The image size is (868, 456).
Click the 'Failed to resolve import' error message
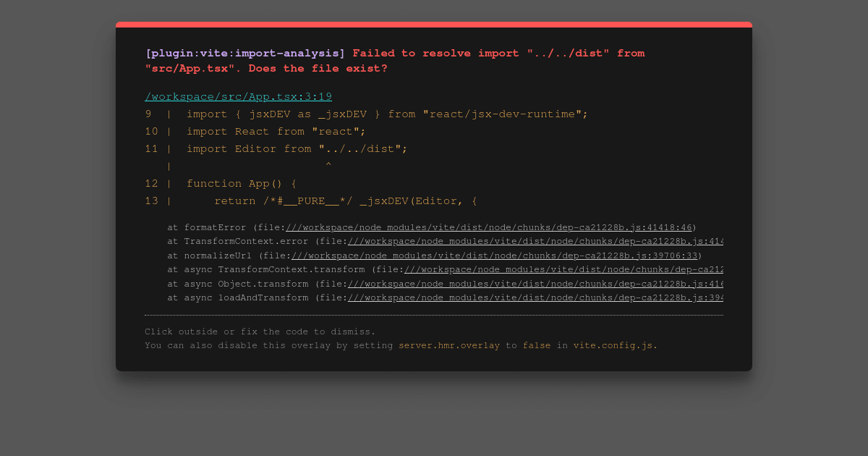394,61
